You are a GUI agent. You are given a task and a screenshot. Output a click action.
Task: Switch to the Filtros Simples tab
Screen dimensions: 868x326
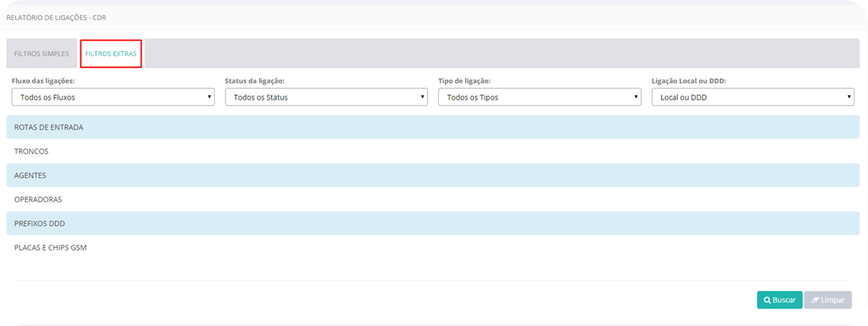[41, 54]
